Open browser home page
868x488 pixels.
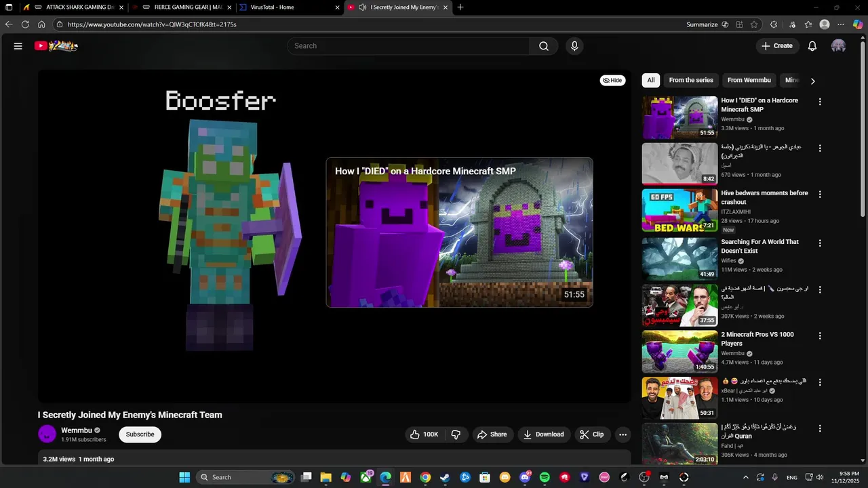[x=41, y=24]
